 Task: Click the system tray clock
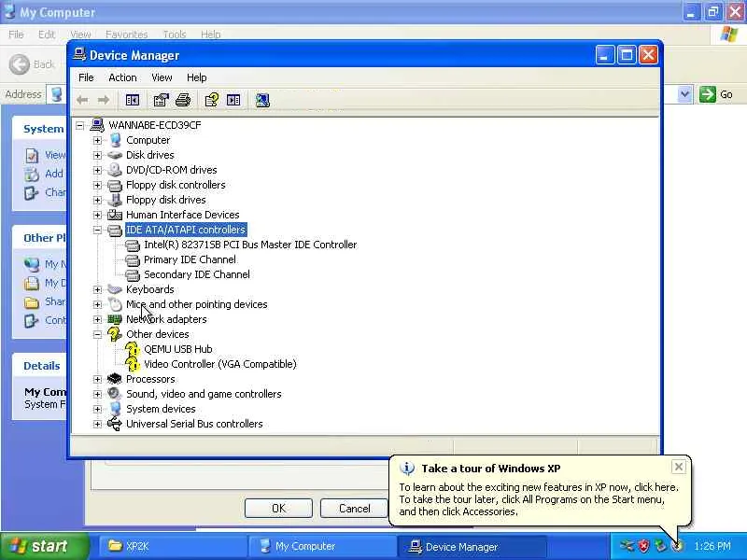click(712, 546)
